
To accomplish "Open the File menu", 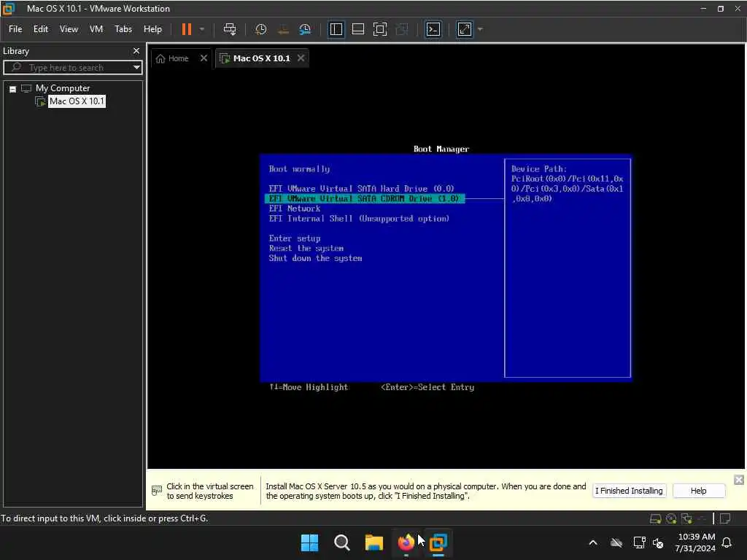I will pos(15,29).
